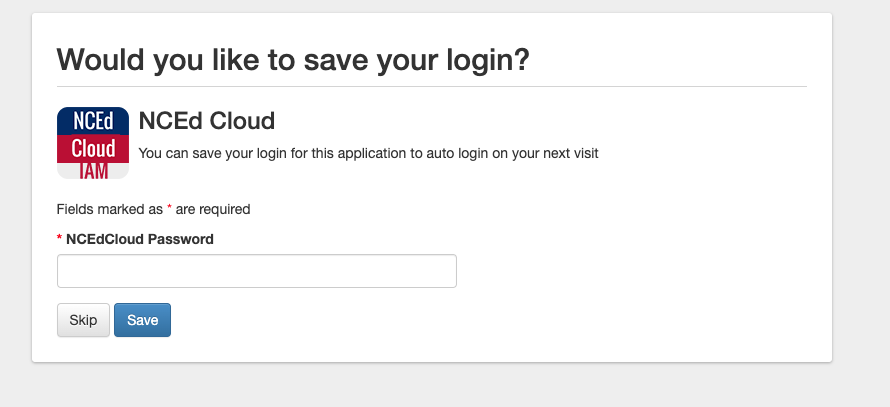
Task: Click red asterisk in required fields note
Action: click(x=169, y=210)
